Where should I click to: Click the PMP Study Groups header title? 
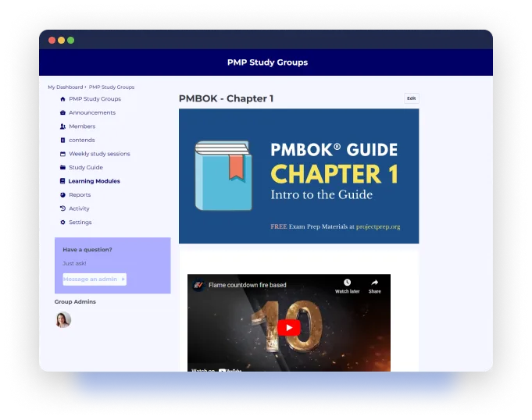click(267, 62)
